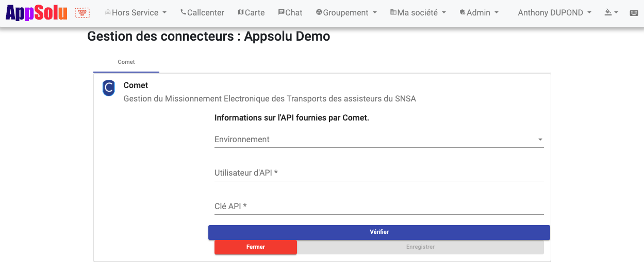Click the Vérifier button
This screenshot has width=644, height=275.
379,232
